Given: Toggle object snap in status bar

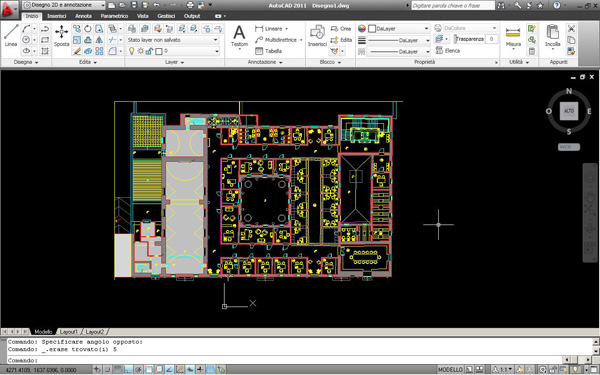Looking at the screenshot, I should pyautogui.click(x=148, y=370).
